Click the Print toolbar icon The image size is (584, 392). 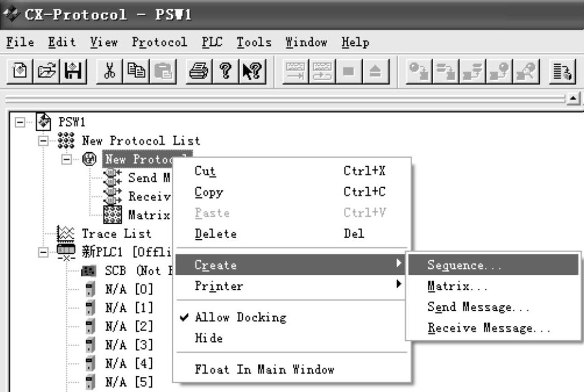199,71
